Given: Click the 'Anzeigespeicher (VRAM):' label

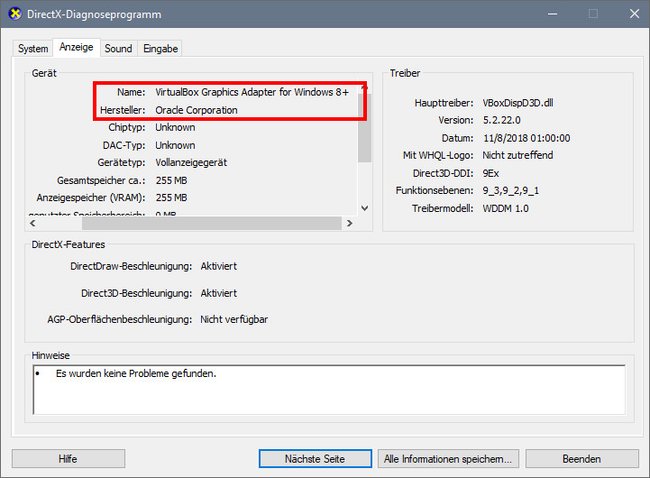Looking at the screenshot, I should [91, 198].
